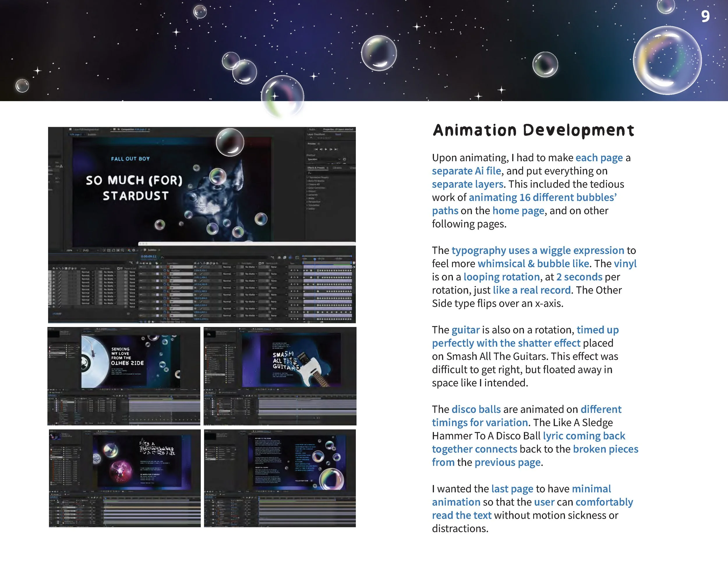Click the Sending My Love vinyl screenshot thumbnail
The width and height of the screenshot is (728, 563).
[x=124, y=376]
